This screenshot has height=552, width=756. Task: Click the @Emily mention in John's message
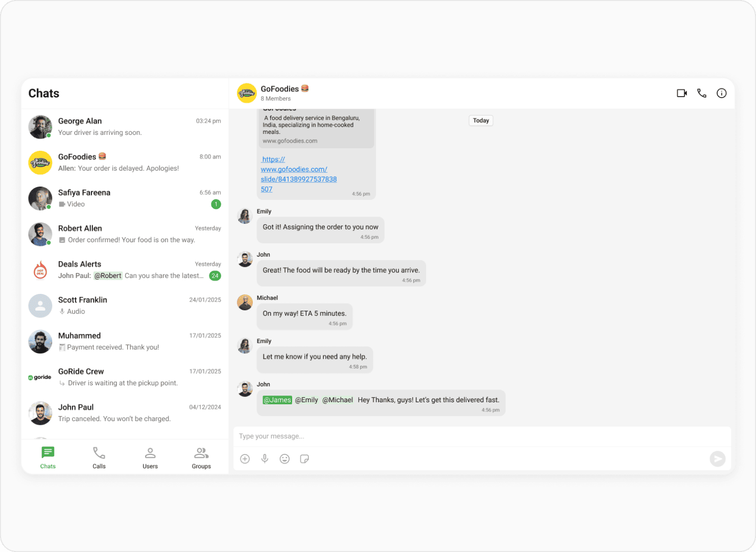pyautogui.click(x=306, y=400)
